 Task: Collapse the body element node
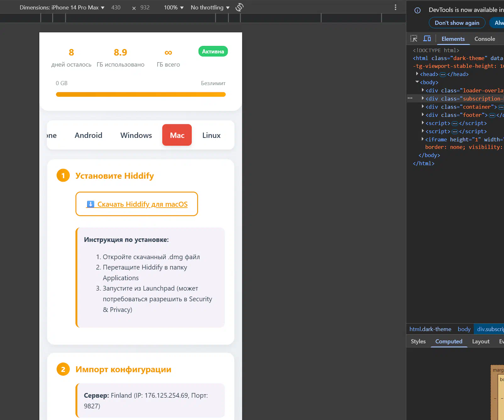tap(417, 82)
